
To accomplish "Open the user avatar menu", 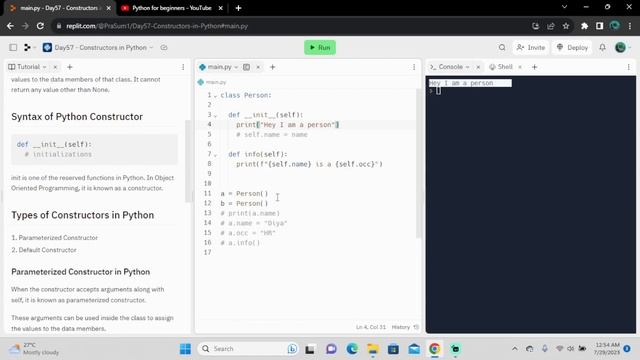I will point(620,47).
